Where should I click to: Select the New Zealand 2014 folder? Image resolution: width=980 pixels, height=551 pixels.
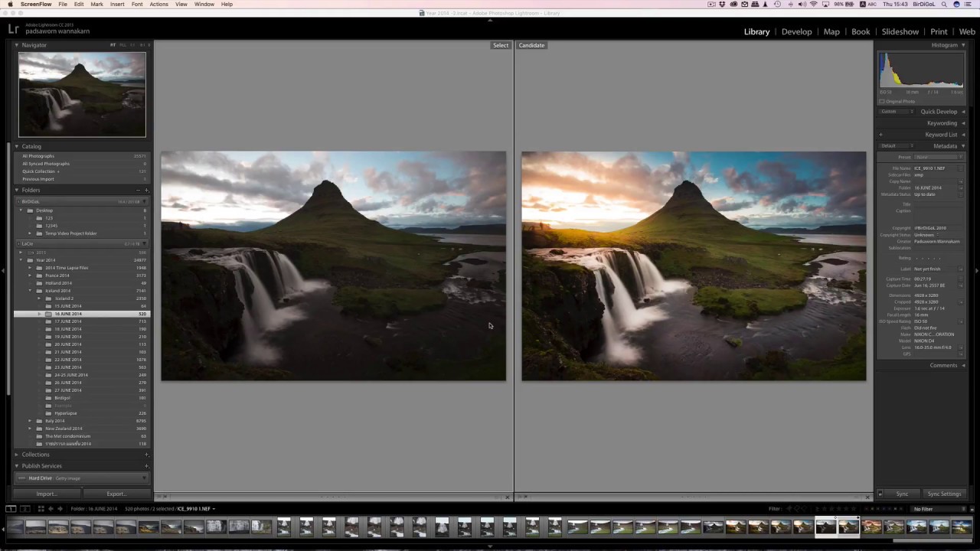64,429
